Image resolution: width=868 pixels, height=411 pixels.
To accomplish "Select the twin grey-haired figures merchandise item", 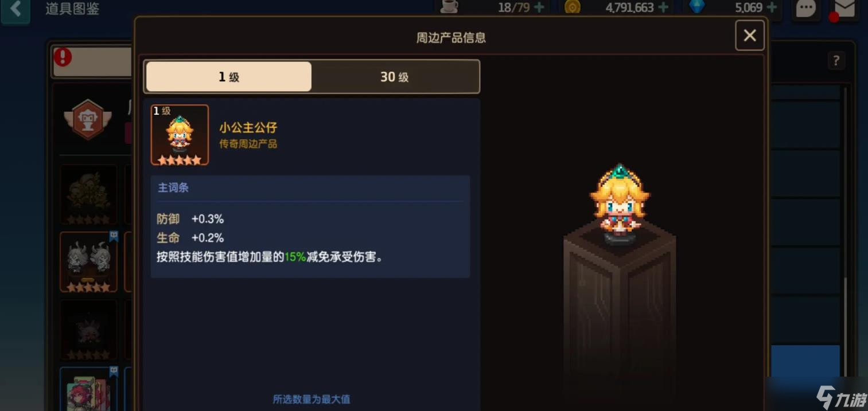I will (x=89, y=262).
